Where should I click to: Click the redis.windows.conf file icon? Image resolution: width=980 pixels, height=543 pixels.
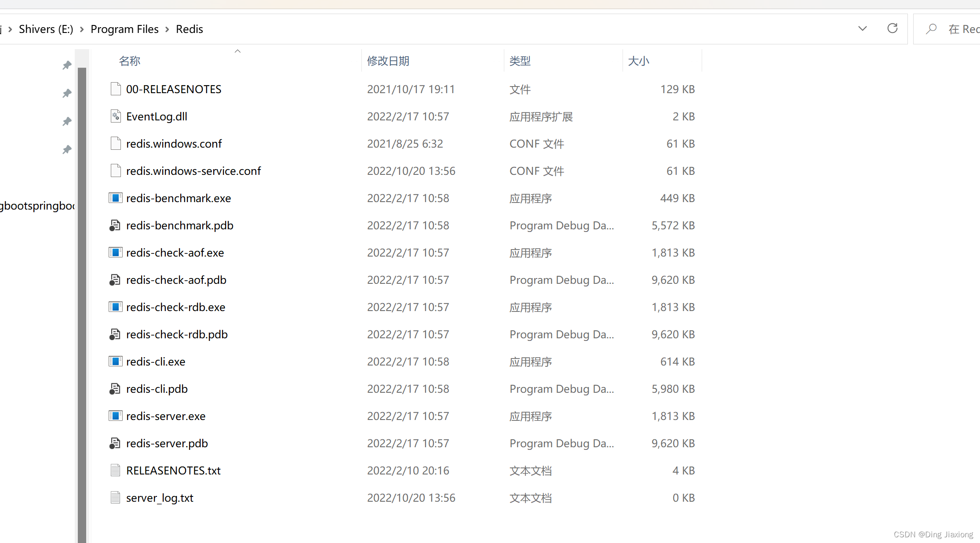click(116, 143)
